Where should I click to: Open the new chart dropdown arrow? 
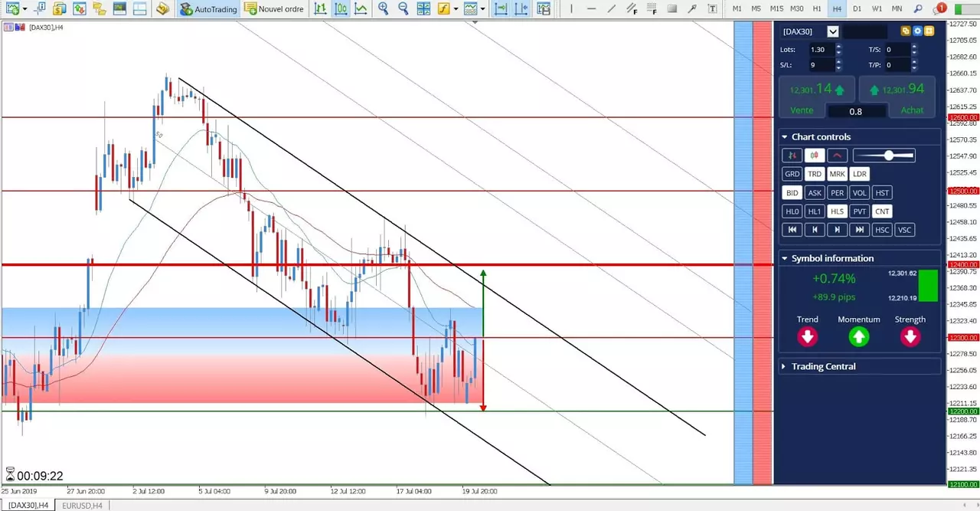click(x=25, y=9)
